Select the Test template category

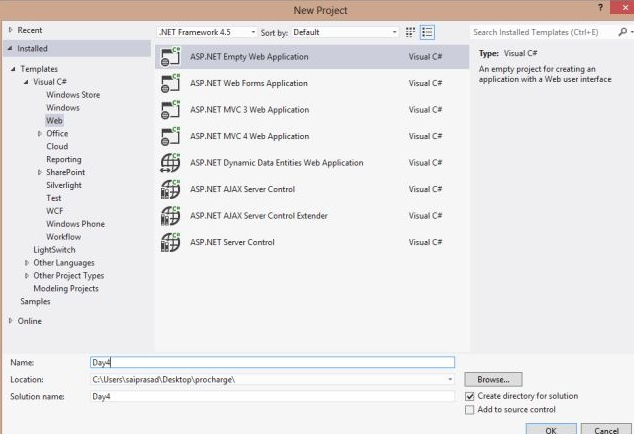pos(53,198)
